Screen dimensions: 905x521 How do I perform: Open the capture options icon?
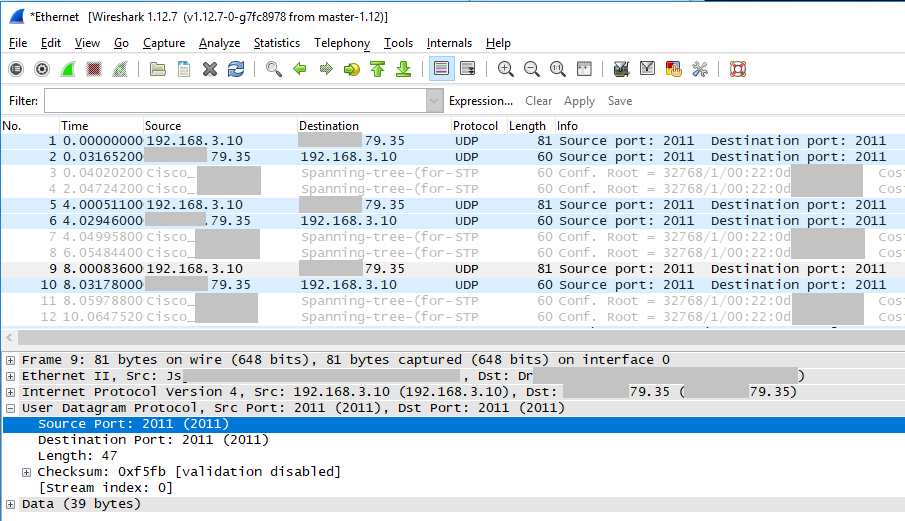(x=42, y=69)
